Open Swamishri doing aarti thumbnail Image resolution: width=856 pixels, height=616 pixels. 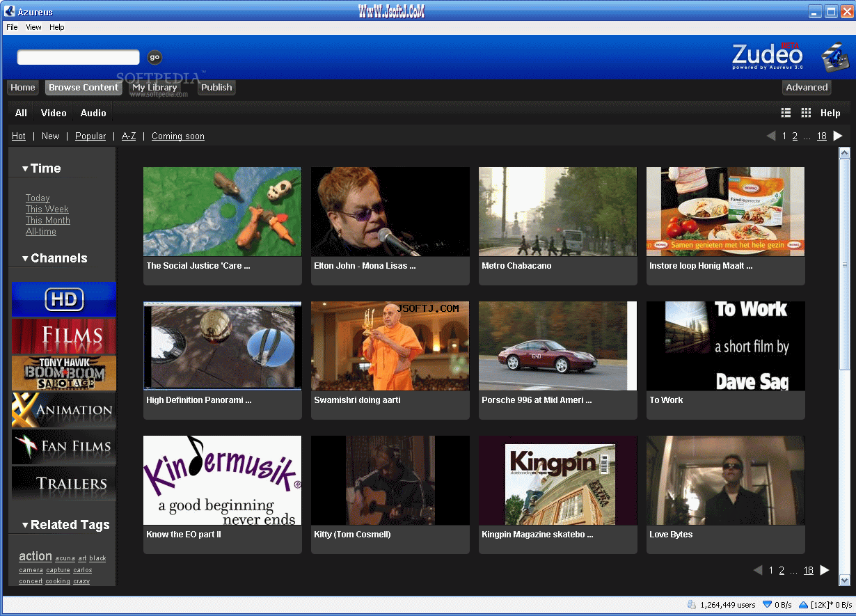pyautogui.click(x=390, y=346)
